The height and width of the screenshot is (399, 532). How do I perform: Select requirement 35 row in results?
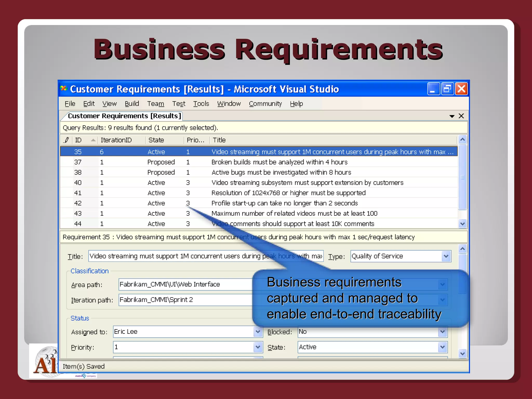coord(259,152)
